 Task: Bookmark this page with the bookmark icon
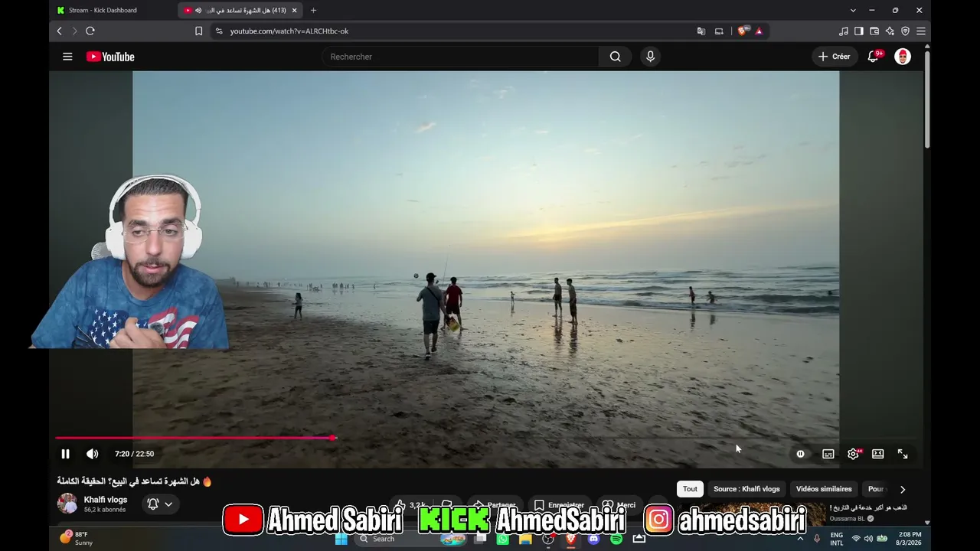198,31
